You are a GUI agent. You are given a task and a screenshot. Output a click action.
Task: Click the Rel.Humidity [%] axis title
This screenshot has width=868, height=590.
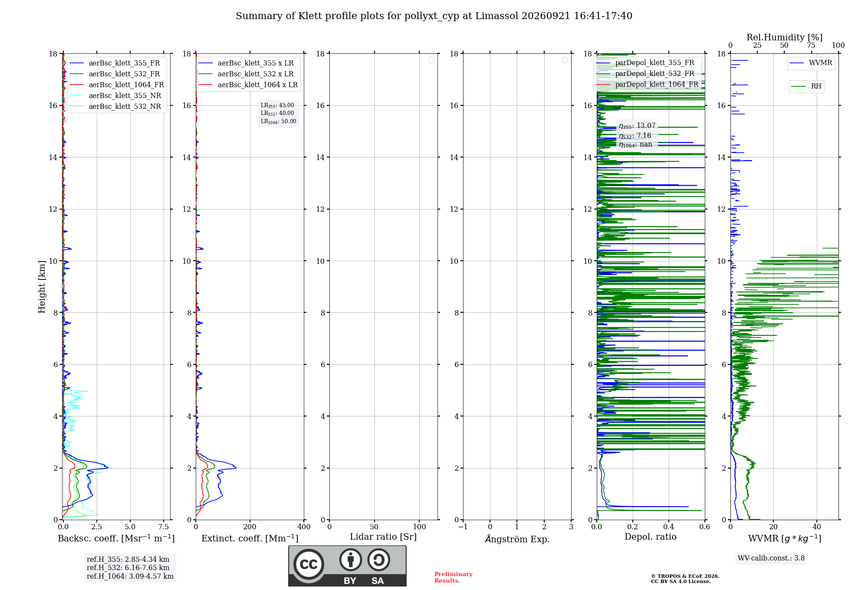(x=785, y=37)
